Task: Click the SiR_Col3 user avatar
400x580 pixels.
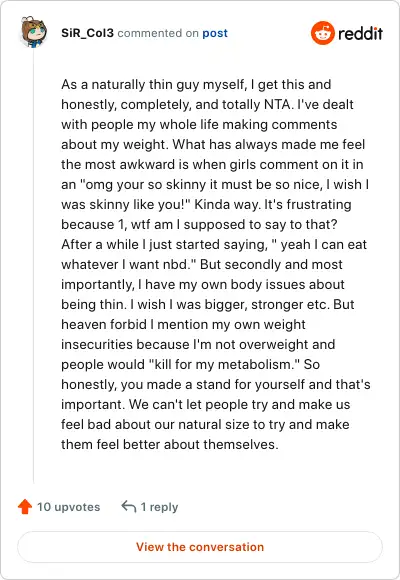Action: (x=34, y=32)
